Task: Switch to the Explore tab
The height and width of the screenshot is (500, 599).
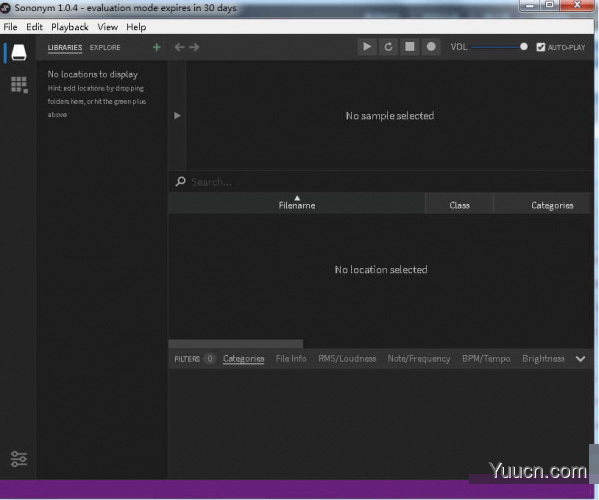Action: click(x=105, y=47)
